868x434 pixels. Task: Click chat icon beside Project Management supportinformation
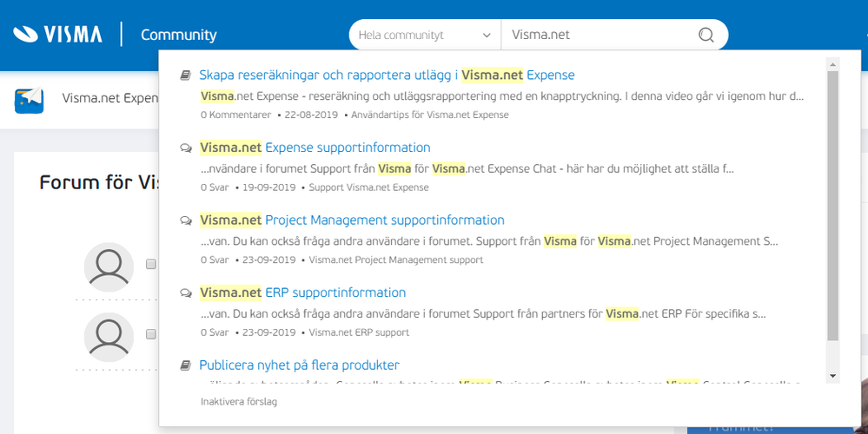coord(185,220)
